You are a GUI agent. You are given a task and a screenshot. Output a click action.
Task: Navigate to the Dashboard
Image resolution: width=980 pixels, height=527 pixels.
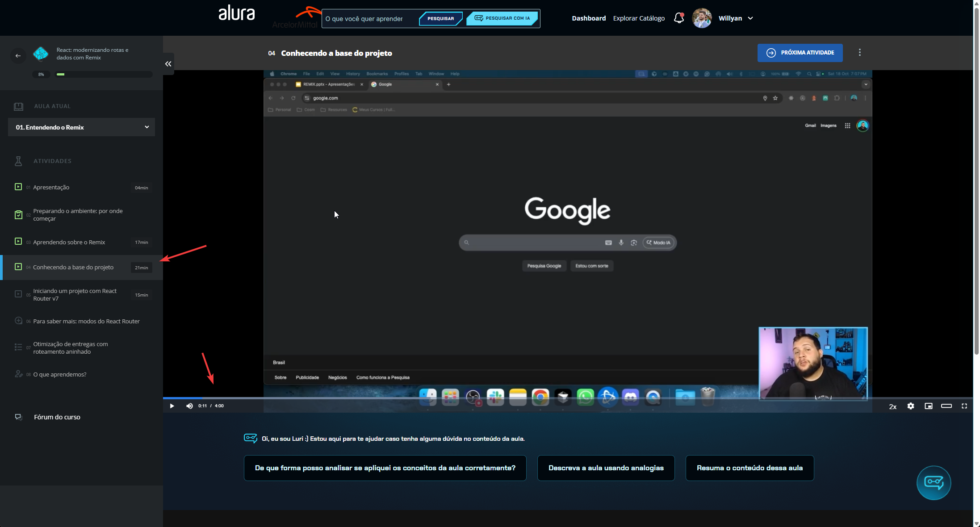click(588, 18)
